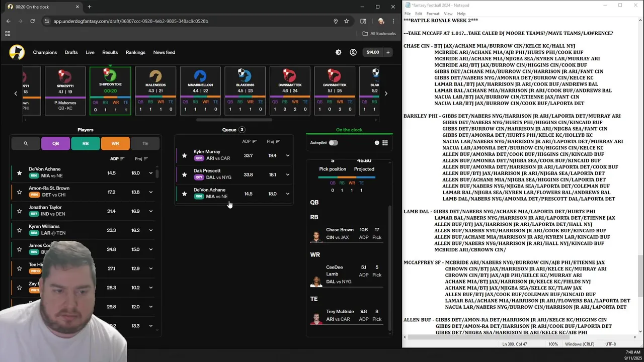The width and height of the screenshot is (644, 362).
Task: Expand Dak Prescott queue row
Action: [x=288, y=174]
